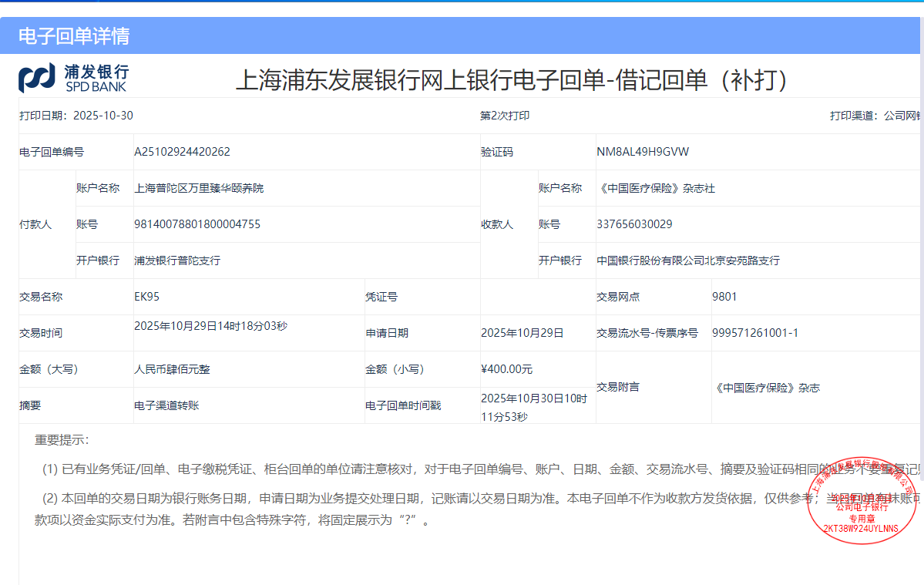Click the 重要提示 notice heading
This screenshot has height=585, width=924.
[x=62, y=440]
